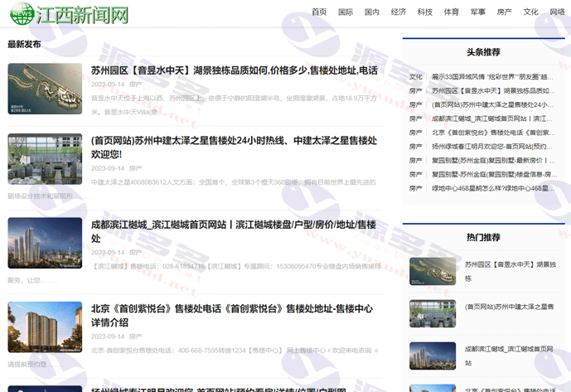Click 文化 category label in 头条推荐 list
The height and width of the screenshot is (392, 571).
pyautogui.click(x=415, y=77)
